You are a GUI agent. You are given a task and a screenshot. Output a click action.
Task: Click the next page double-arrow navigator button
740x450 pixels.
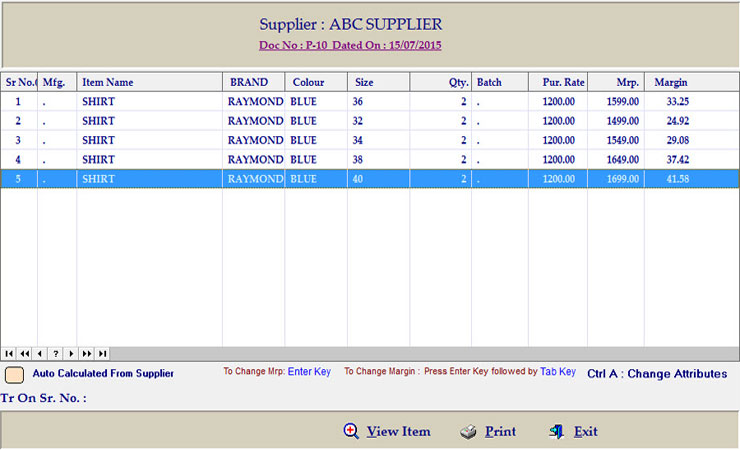tap(87, 353)
